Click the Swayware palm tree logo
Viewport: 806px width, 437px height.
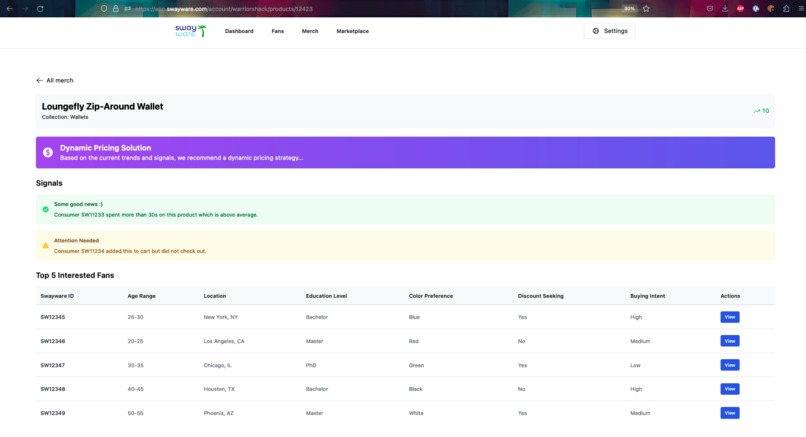pos(191,31)
